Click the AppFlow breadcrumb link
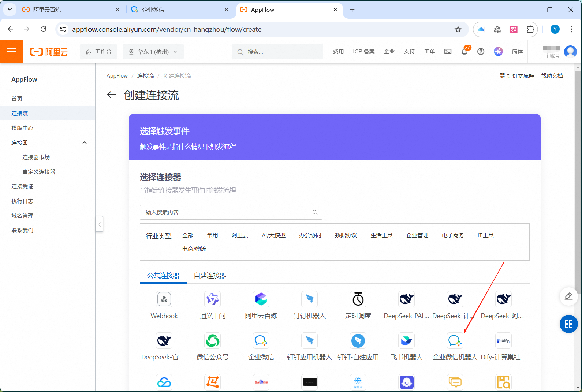582x392 pixels. [x=117, y=75]
